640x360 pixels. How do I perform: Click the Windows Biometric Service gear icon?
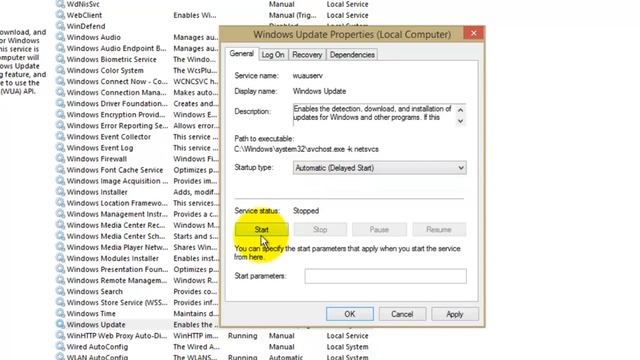click(x=60, y=59)
